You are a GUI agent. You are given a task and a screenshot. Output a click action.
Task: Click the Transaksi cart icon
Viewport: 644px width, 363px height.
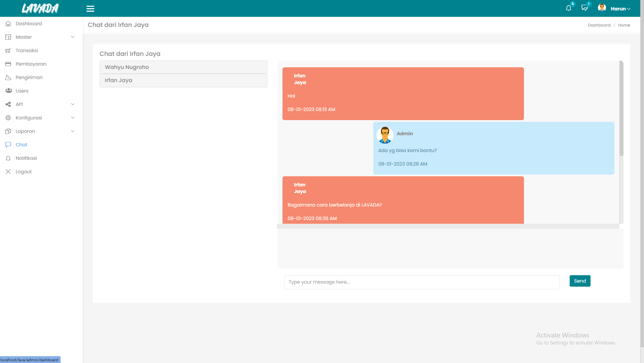[x=8, y=50]
